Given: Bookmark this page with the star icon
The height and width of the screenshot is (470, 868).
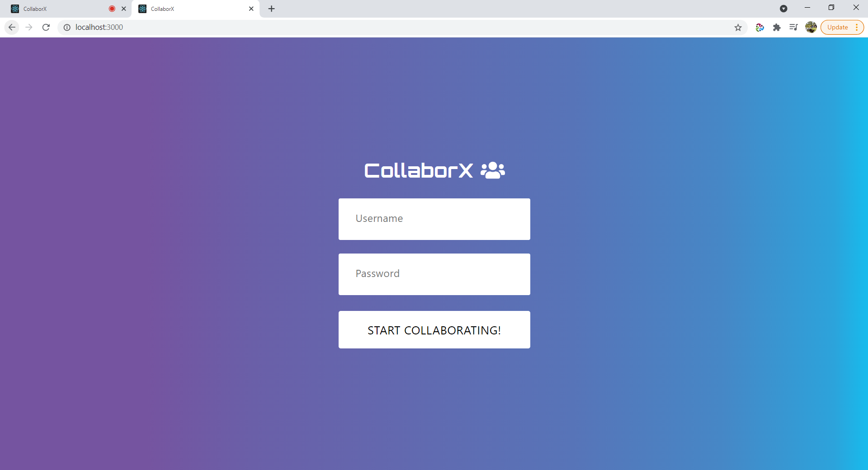Looking at the screenshot, I should (738, 28).
